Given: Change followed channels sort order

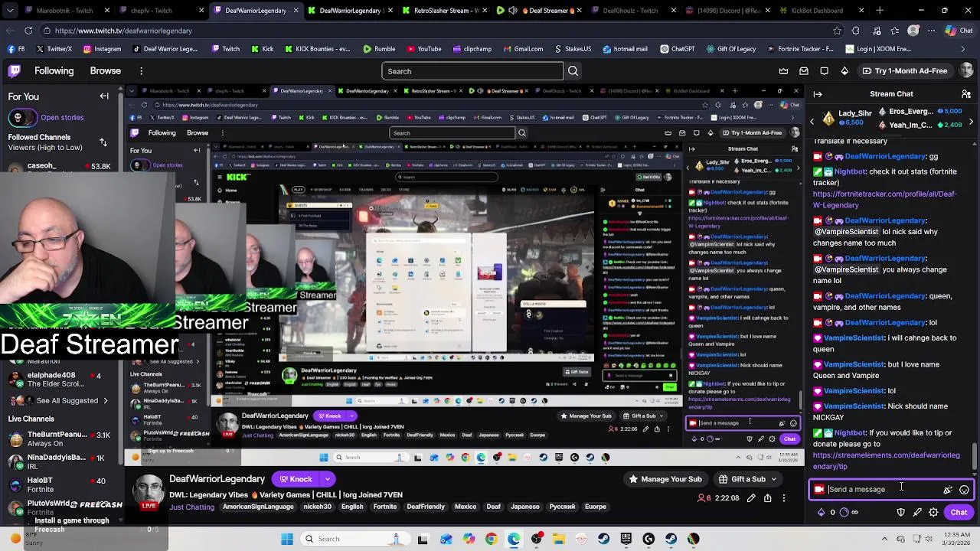Looking at the screenshot, I should 103,142.
